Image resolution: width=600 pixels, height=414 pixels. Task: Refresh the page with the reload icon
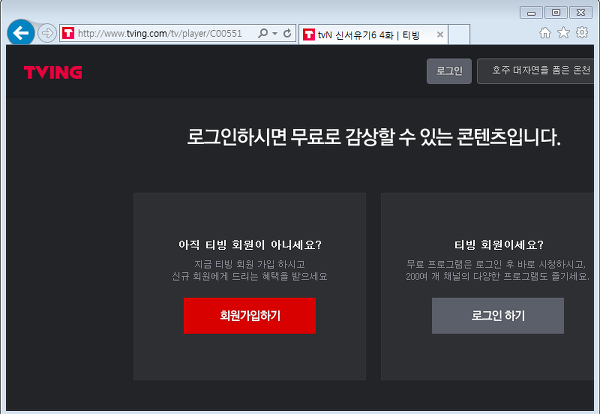tap(287, 33)
